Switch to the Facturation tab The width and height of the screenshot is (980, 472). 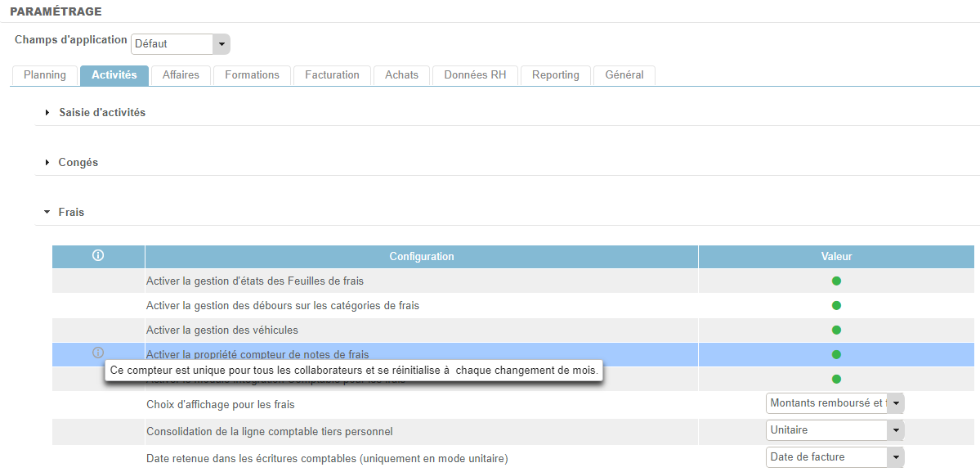[332, 75]
